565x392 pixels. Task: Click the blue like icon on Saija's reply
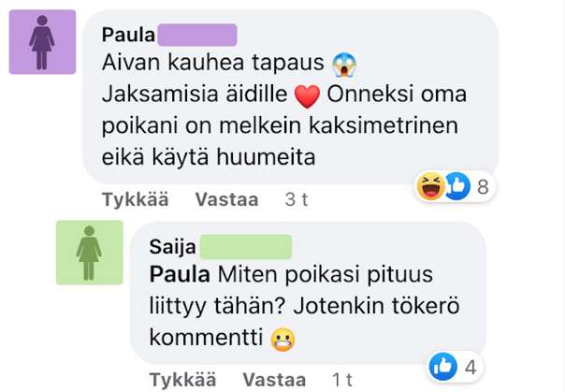tap(442, 367)
